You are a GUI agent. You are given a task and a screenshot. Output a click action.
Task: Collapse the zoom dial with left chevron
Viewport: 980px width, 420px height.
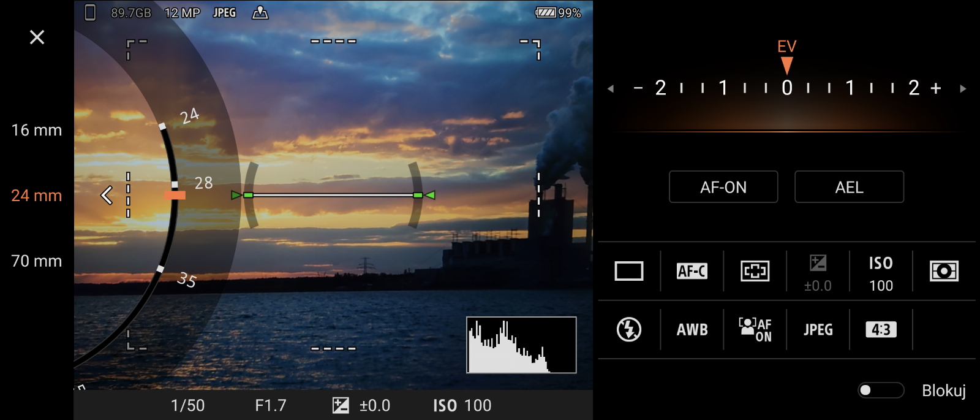coord(107,196)
